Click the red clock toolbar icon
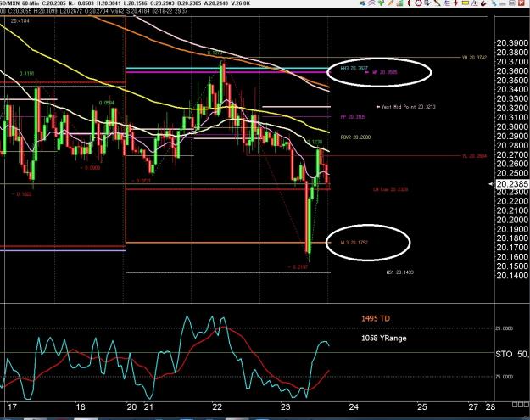 418,3
